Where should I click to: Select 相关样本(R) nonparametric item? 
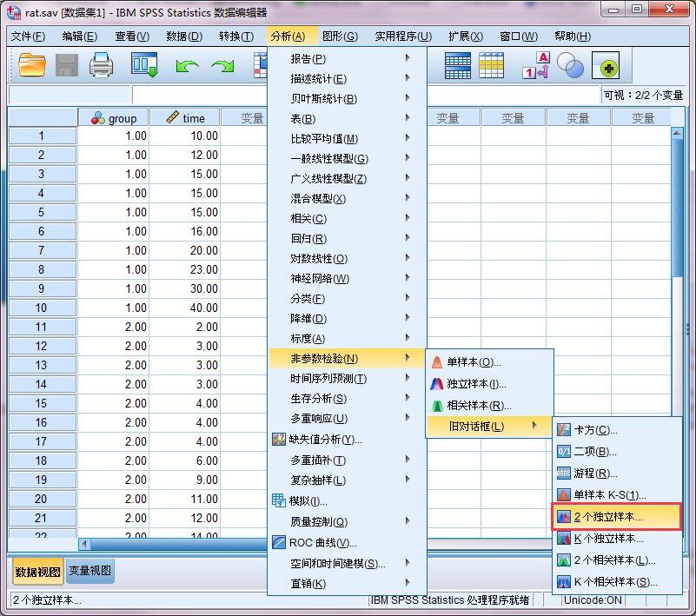(x=489, y=405)
